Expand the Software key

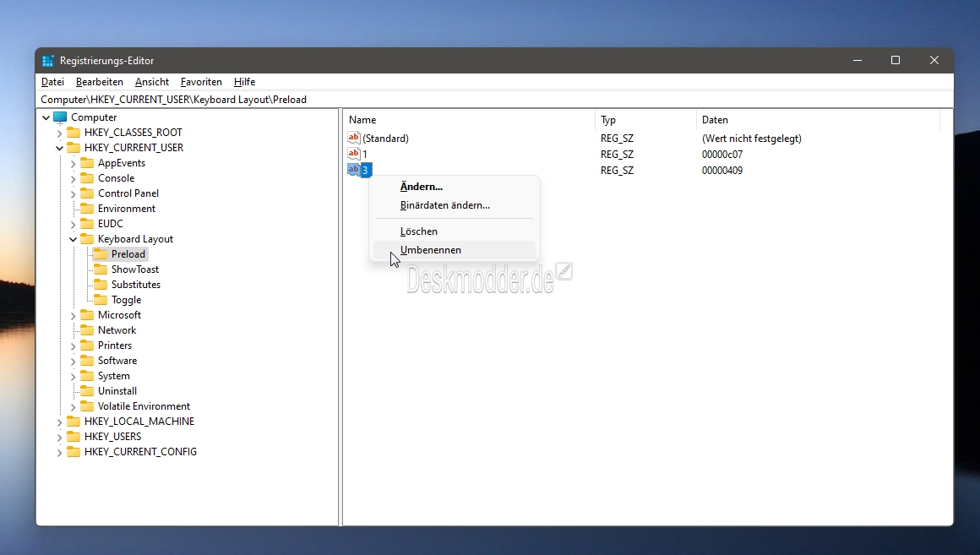coord(73,361)
